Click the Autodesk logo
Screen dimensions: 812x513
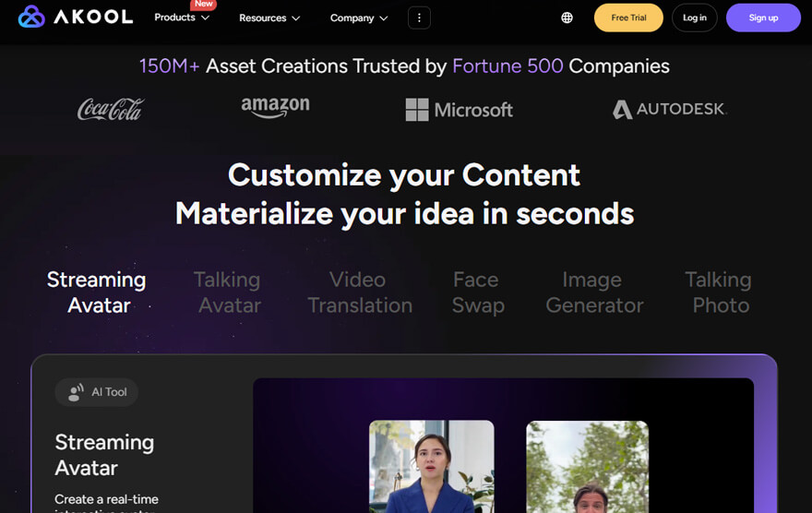(669, 110)
